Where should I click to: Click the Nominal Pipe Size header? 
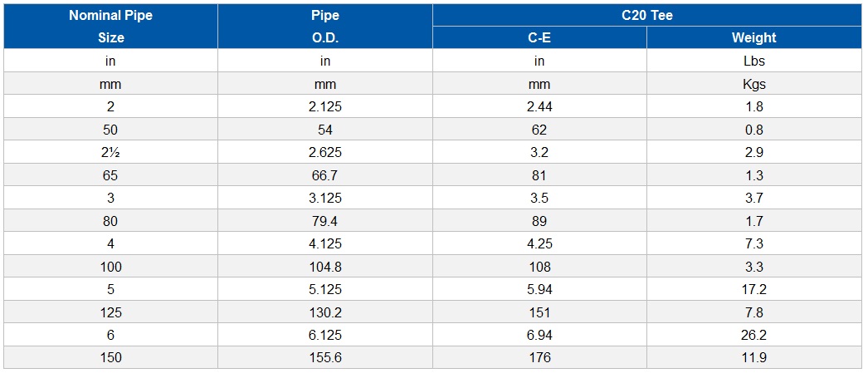pyautogui.click(x=110, y=26)
